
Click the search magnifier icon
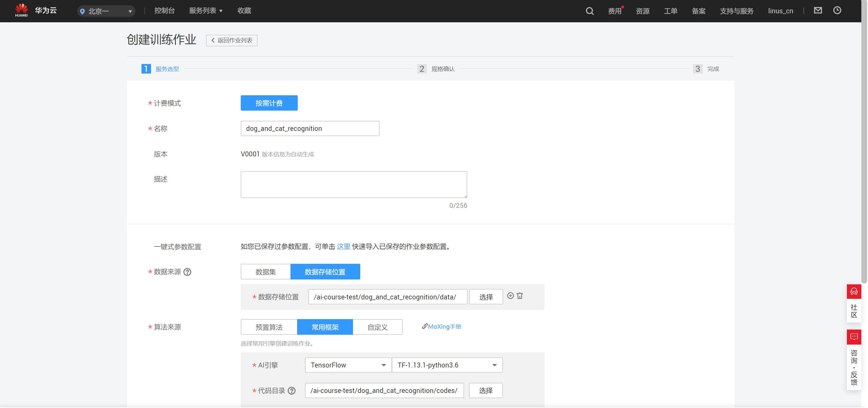589,11
